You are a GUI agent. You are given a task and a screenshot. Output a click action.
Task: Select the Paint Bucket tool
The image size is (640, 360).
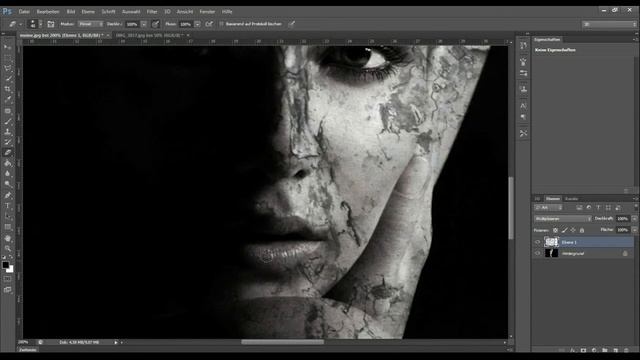coord(8,163)
